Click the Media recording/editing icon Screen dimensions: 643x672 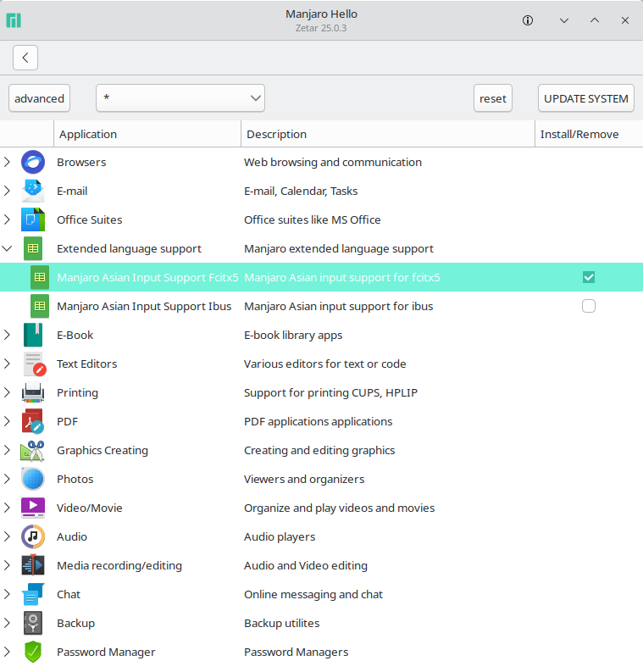point(33,565)
